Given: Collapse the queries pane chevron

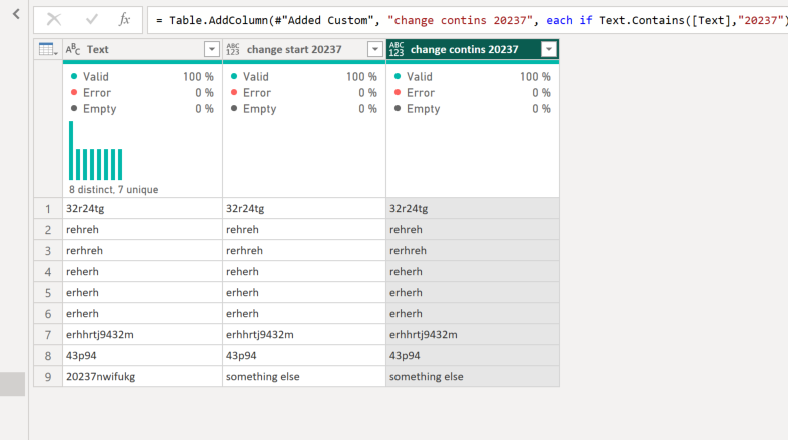Looking at the screenshot, I should 16,14.
